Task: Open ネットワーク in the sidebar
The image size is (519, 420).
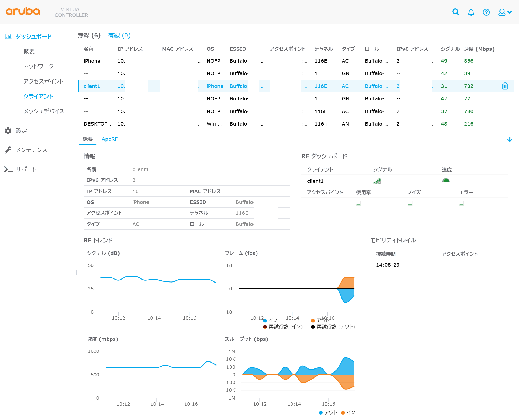Action: click(x=38, y=66)
